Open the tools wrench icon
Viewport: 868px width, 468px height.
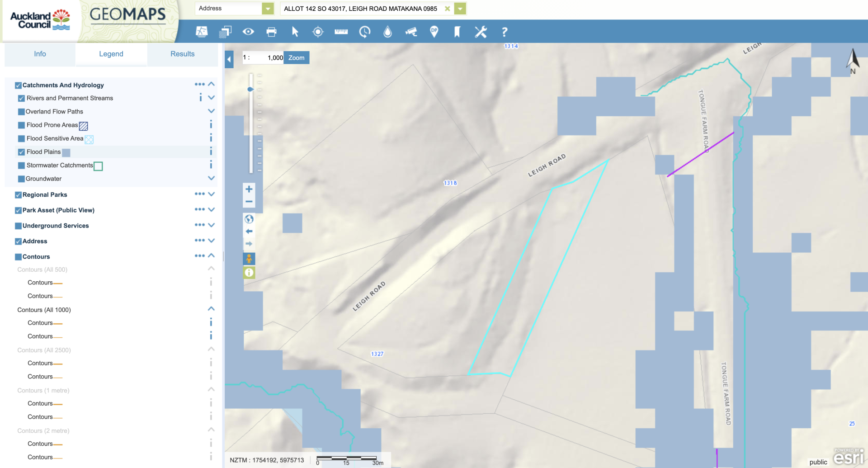(x=481, y=32)
